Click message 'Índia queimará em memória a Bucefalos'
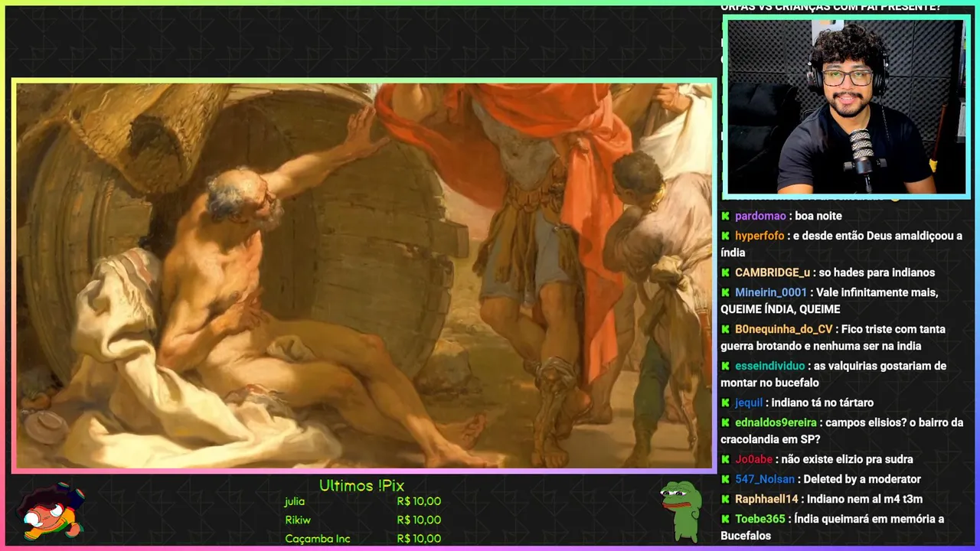 tap(832, 528)
